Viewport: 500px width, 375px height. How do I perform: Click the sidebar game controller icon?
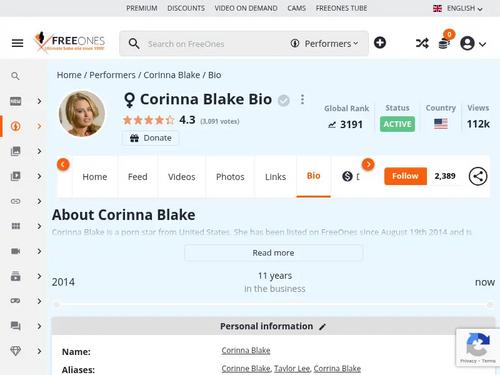tap(16, 301)
